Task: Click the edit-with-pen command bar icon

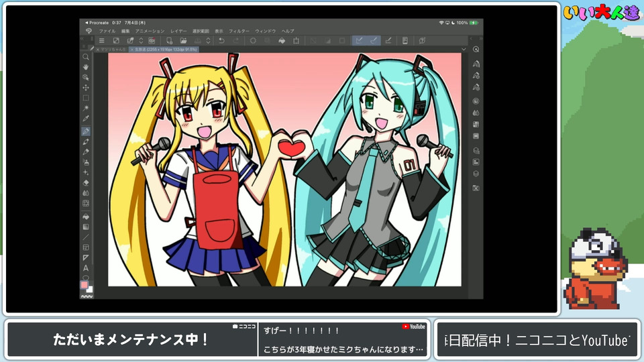Action: (130, 41)
